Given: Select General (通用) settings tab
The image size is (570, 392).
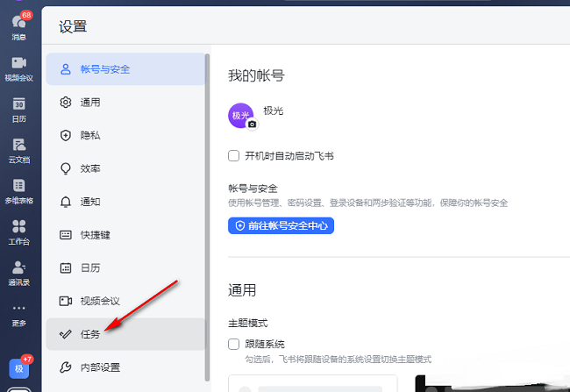Looking at the screenshot, I should 125,103.
